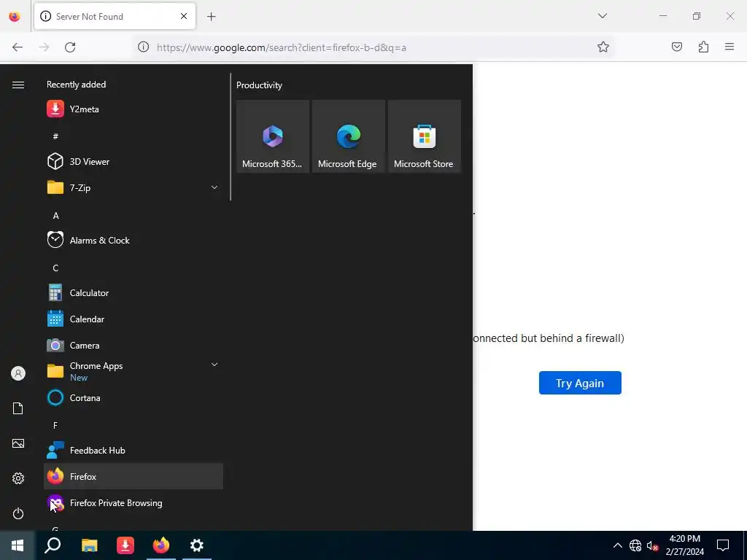
Task: Click the Recently added heading
Action: point(76,85)
